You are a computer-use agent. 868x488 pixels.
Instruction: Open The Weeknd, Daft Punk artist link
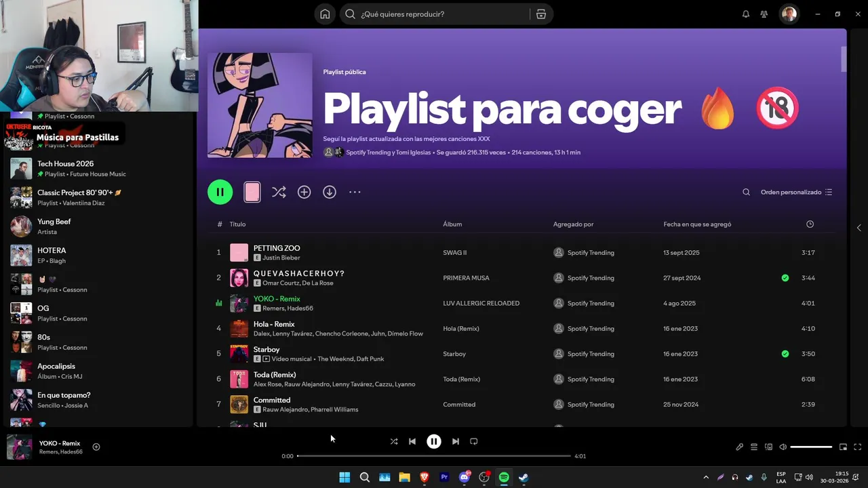(x=351, y=359)
